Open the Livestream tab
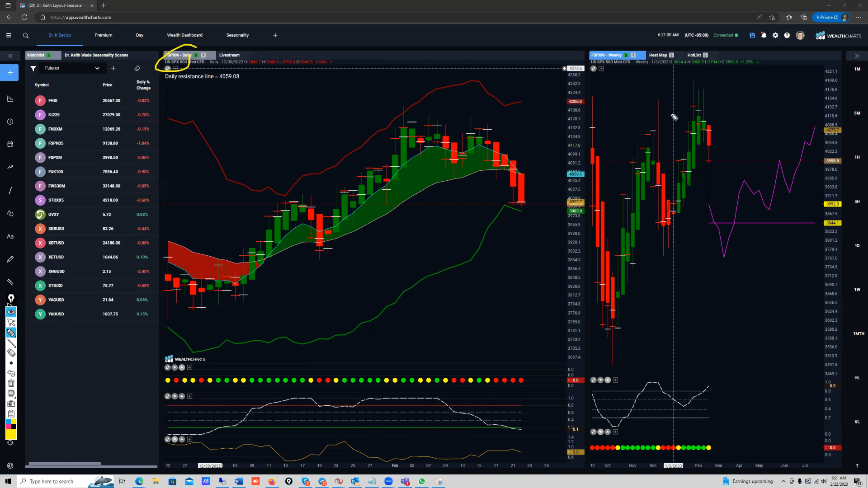The image size is (868, 488). click(229, 55)
